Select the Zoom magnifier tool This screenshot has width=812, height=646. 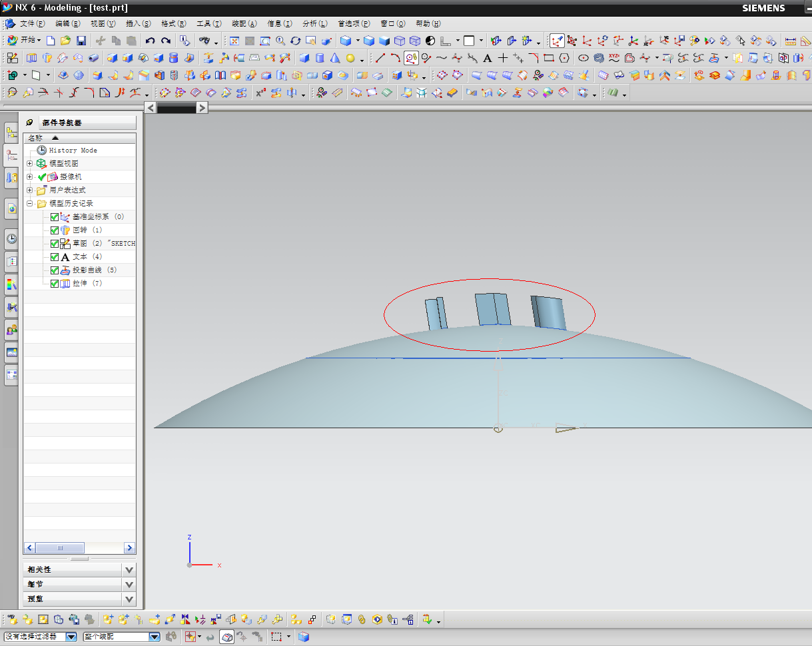pyautogui.click(x=280, y=41)
